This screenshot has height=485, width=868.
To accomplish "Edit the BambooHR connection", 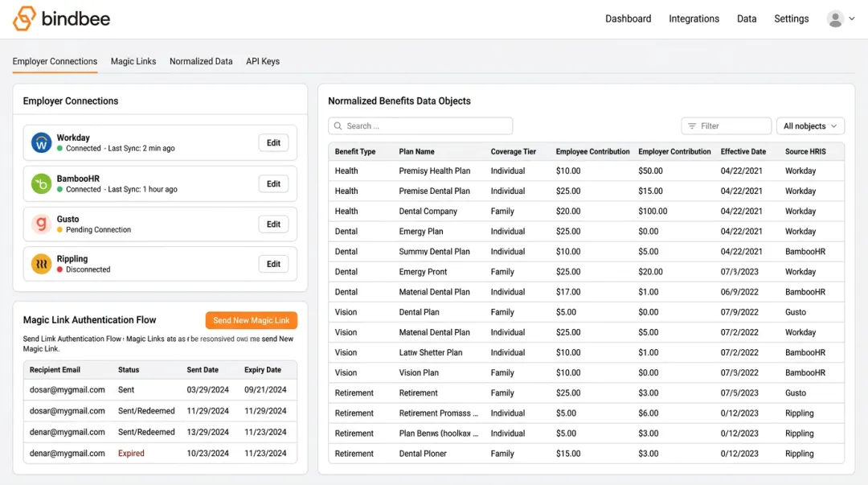I will click(x=273, y=183).
